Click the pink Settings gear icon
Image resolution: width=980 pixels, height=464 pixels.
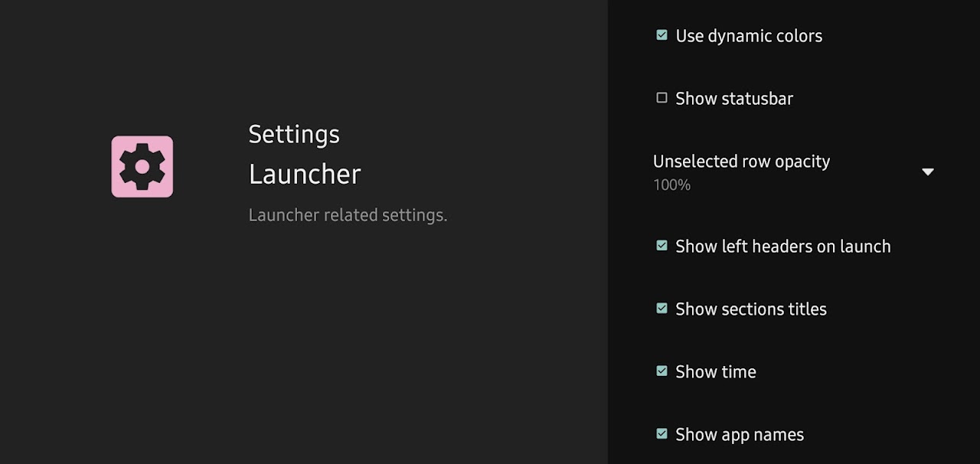(x=142, y=167)
